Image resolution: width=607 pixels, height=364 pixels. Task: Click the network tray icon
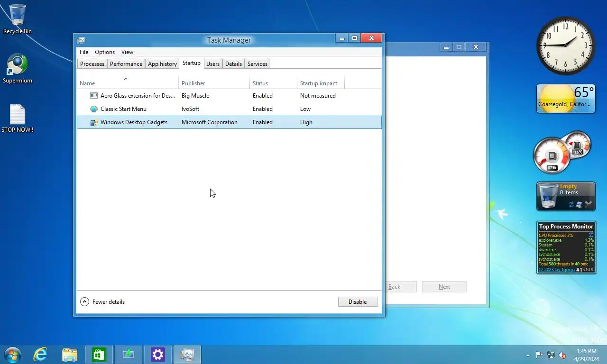point(551,355)
